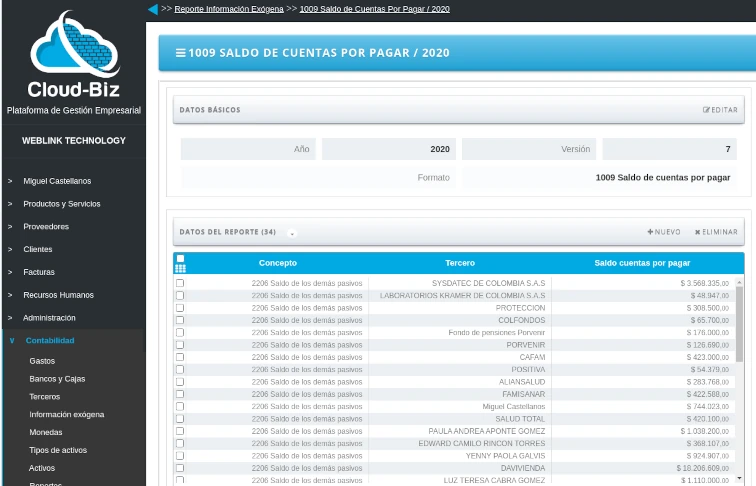Expand Proveedores sidebar menu
The height and width of the screenshot is (486, 756).
click(x=46, y=227)
